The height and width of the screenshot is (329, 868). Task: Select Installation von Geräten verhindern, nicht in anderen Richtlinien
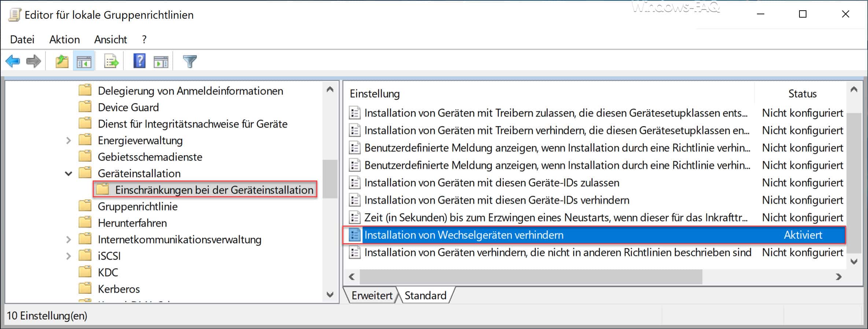coord(558,252)
